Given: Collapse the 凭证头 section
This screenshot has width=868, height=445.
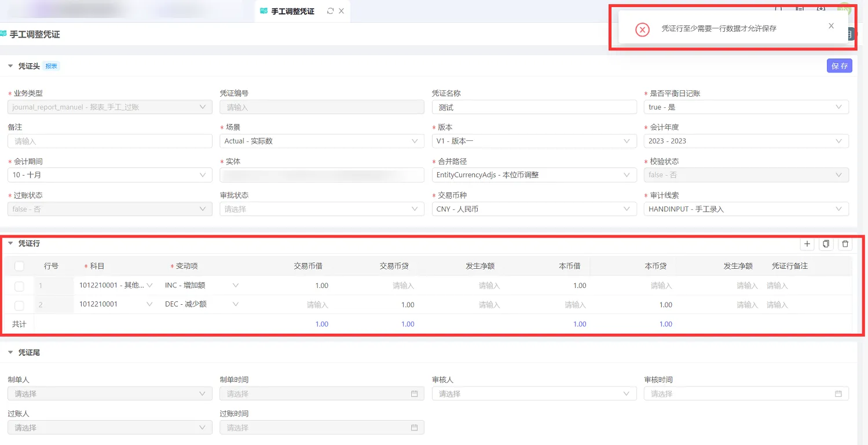Looking at the screenshot, I should coord(10,66).
